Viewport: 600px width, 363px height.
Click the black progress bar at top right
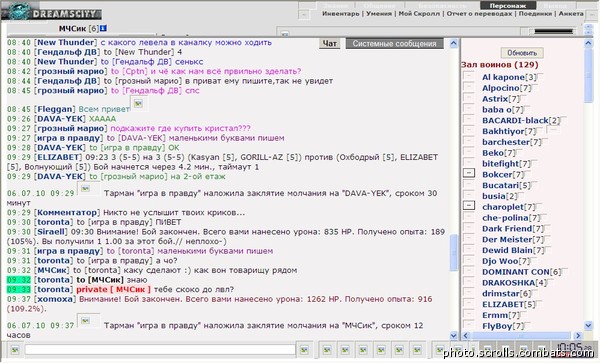point(553,31)
